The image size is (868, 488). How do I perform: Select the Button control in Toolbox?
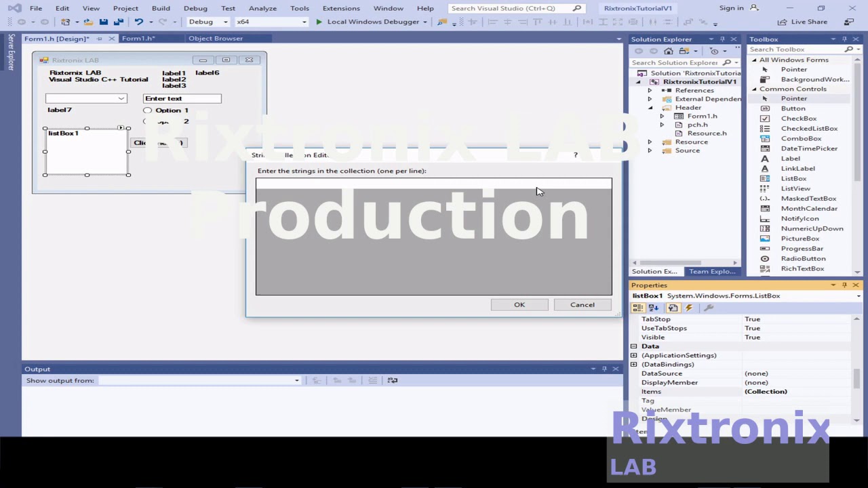(x=793, y=108)
